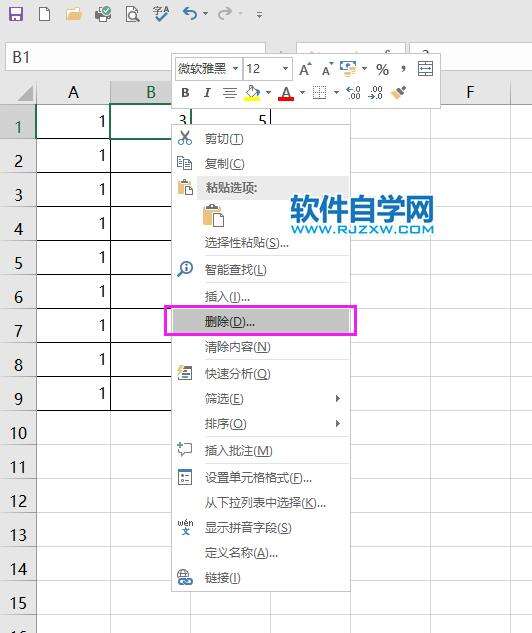The height and width of the screenshot is (633, 532).
Task: Decrease font size in mini toolbar
Action: 327,69
